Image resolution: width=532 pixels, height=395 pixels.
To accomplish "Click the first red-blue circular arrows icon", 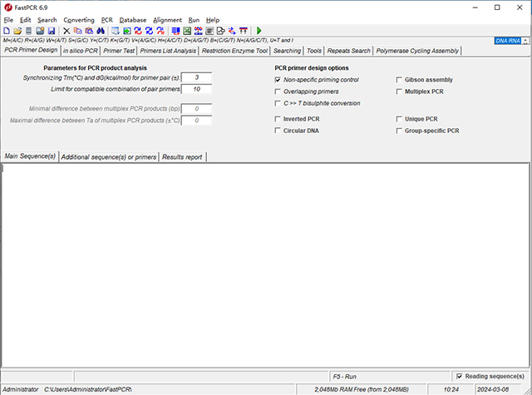I will point(138,31).
